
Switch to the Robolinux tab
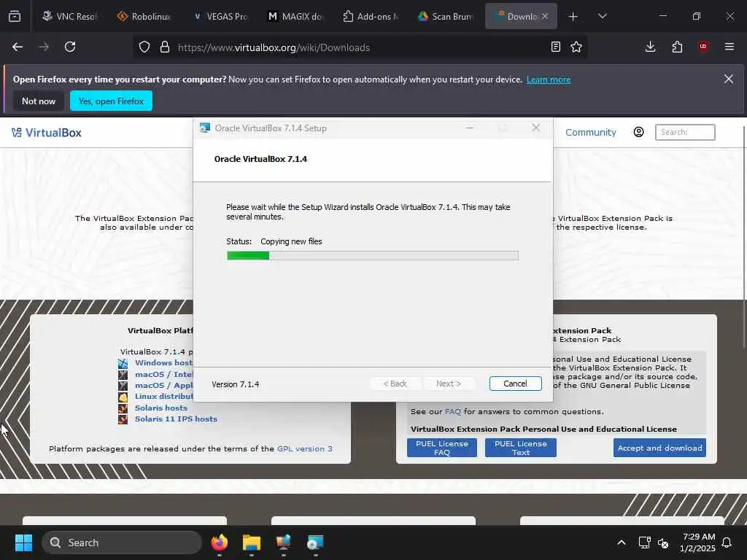tap(144, 16)
